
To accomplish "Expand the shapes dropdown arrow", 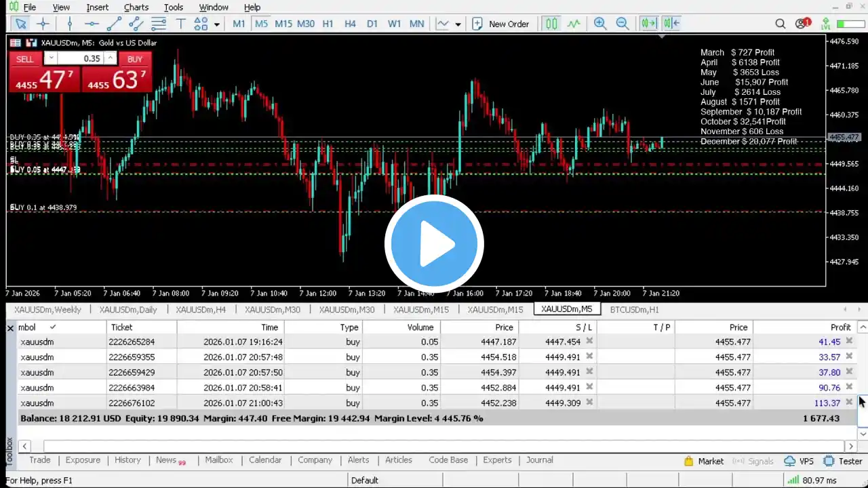I will coord(217,24).
